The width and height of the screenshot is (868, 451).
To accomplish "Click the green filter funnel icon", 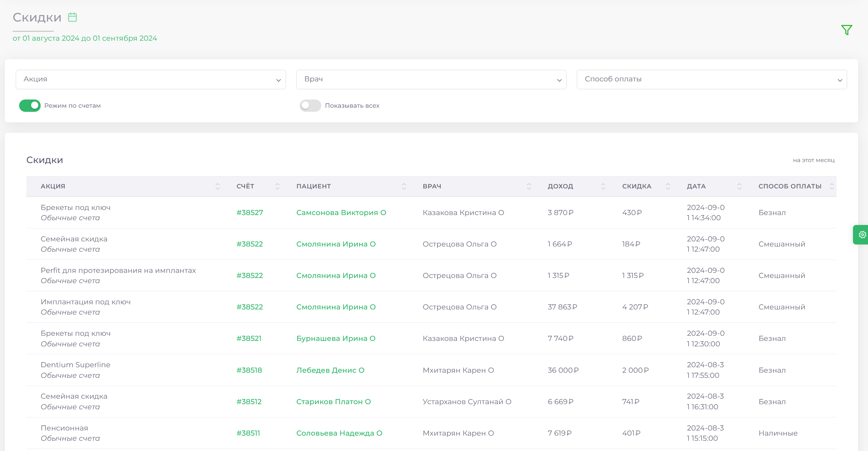I will [846, 30].
